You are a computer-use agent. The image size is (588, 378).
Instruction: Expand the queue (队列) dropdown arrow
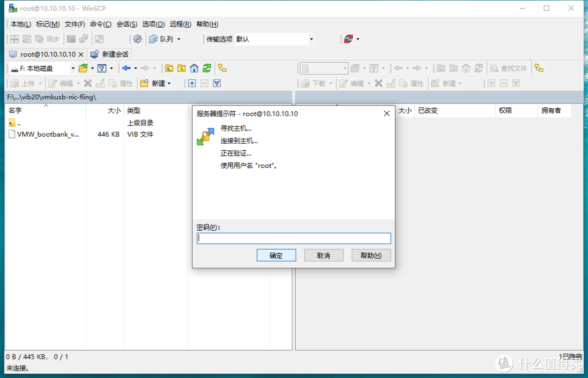coord(179,39)
